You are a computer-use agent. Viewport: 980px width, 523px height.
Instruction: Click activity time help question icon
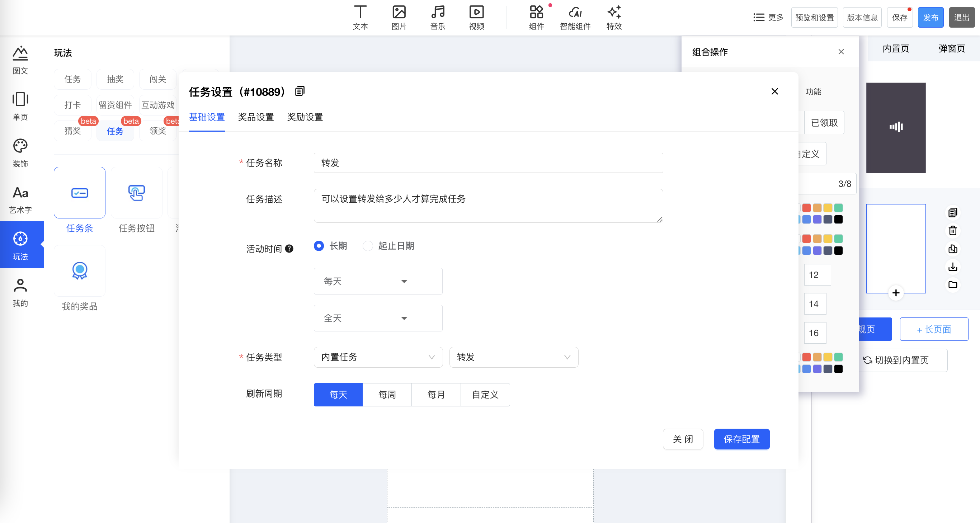click(x=289, y=249)
